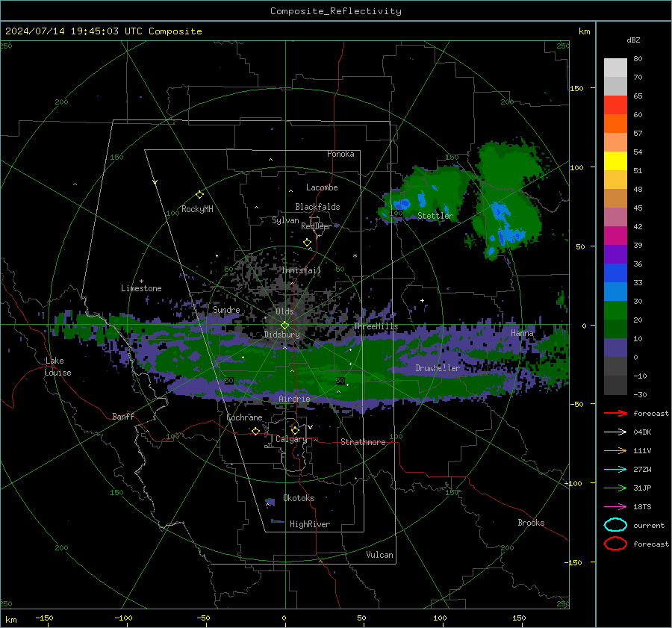
Task: Click the Ponoka label
Action: pos(340,154)
